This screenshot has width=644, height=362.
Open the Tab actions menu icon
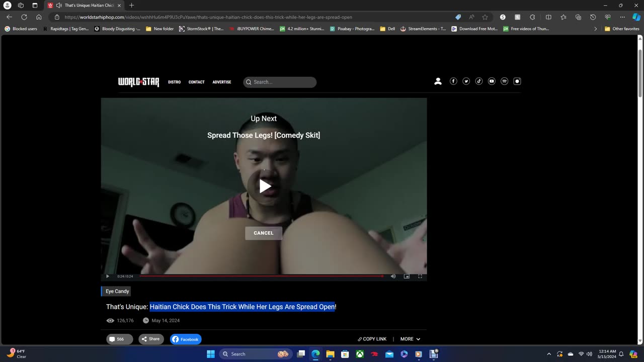click(35, 5)
